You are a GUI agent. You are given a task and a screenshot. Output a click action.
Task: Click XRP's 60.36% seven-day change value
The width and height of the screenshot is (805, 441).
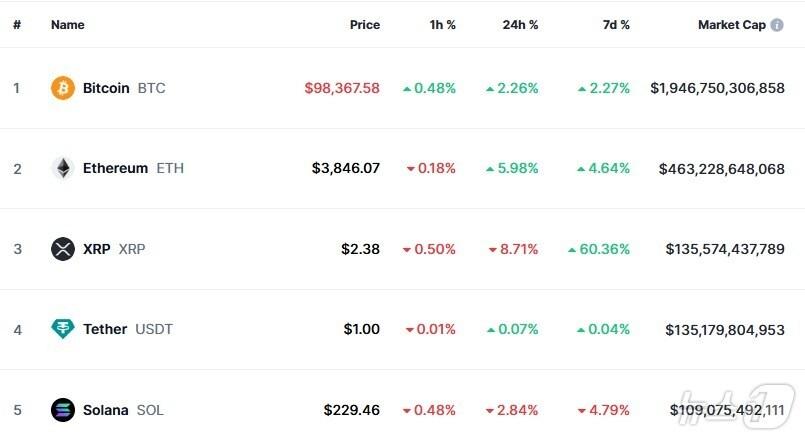(603, 249)
